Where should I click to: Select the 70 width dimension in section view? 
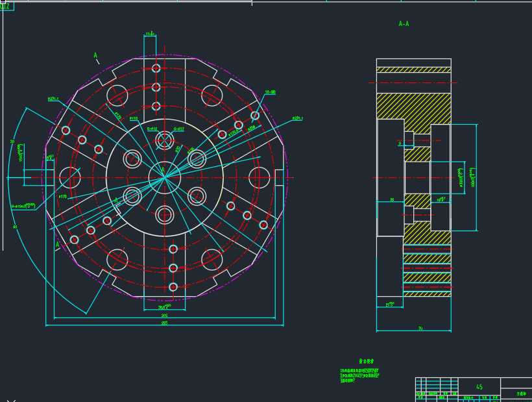click(420, 329)
